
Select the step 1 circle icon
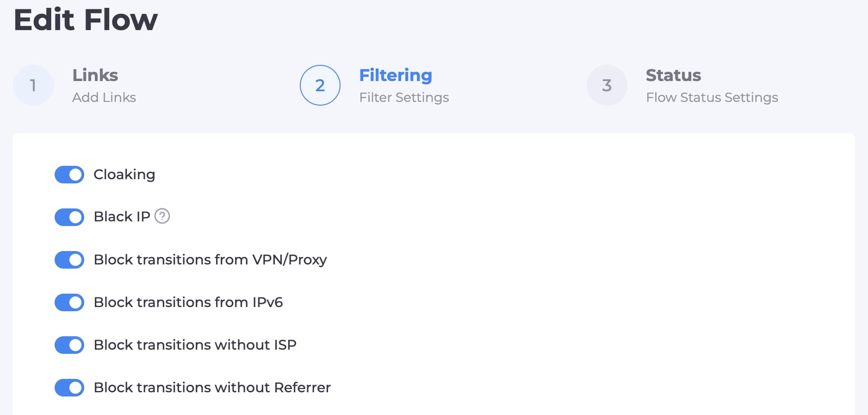[33, 85]
